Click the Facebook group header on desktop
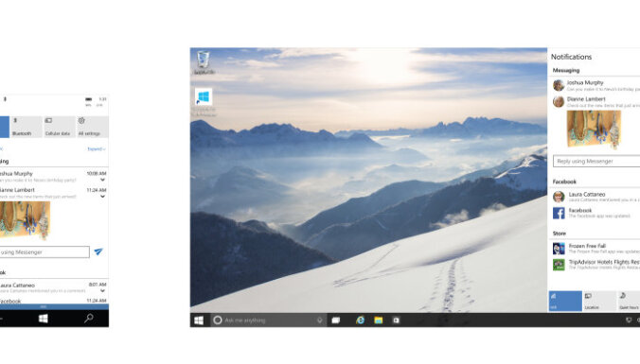Viewport: 640px width, 364px height. pyautogui.click(x=564, y=182)
